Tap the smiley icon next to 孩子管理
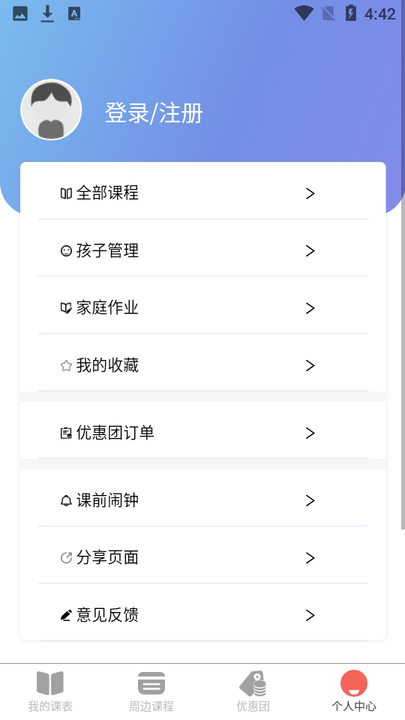Screen dimensions: 405x720 tap(66, 251)
